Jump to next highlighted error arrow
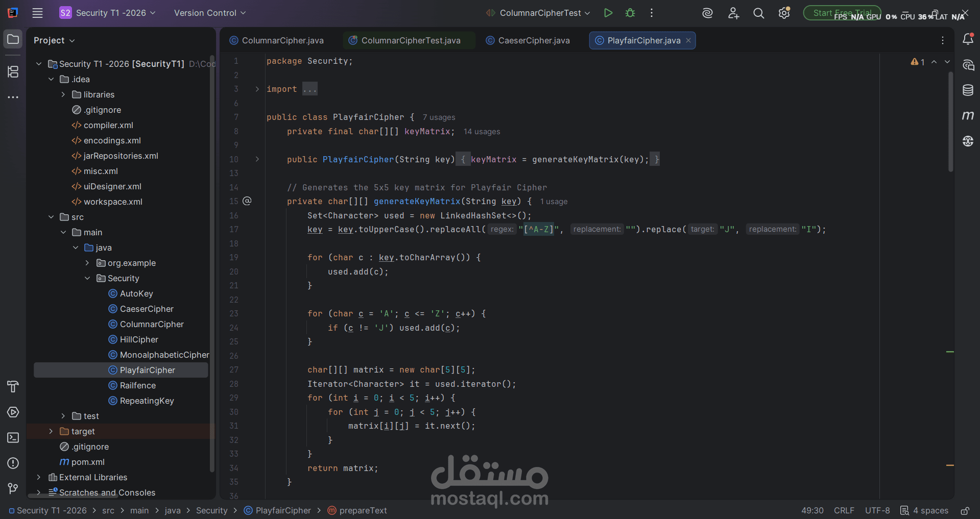Viewport: 980px width, 519px height. pyautogui.click(x=947, y=62)
